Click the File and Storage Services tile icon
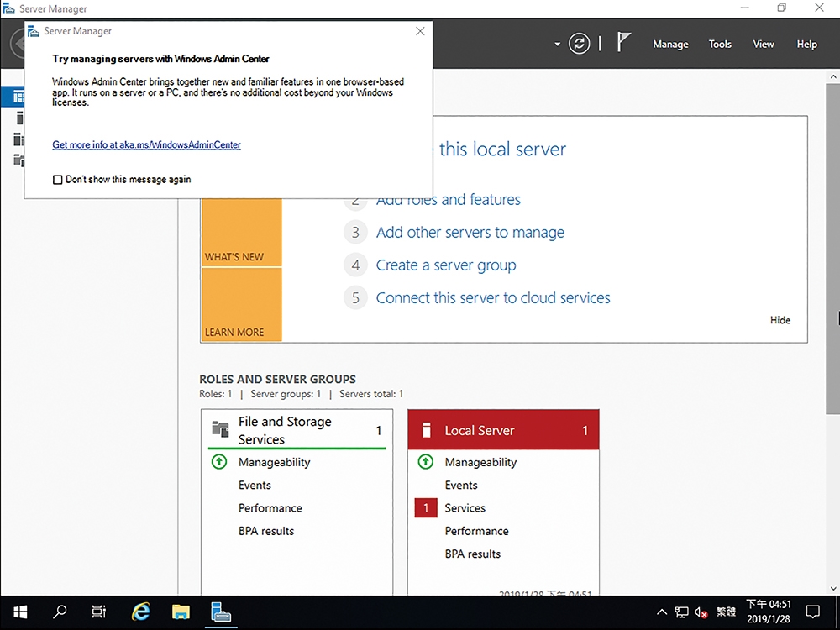 click(220, 429)
